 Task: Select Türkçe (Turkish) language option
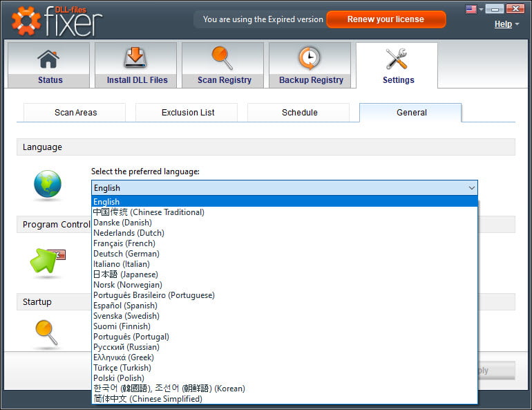[x=285, y=368]
